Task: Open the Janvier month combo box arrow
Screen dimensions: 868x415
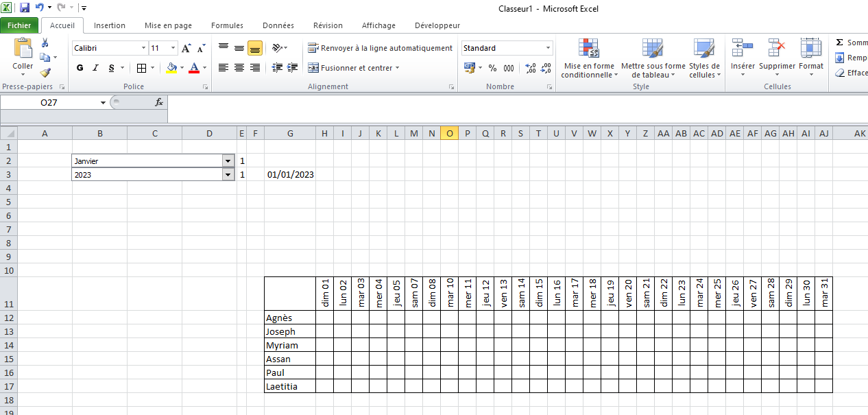Action: 228,161
